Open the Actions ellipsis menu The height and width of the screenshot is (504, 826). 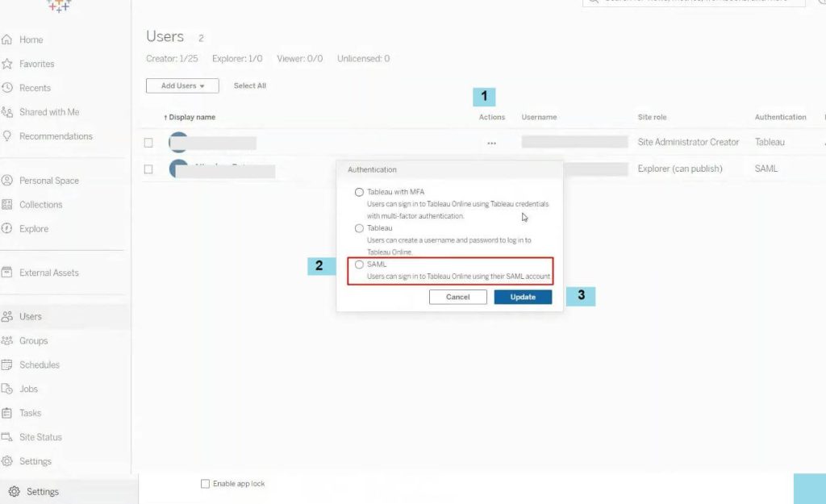[490, 142]
